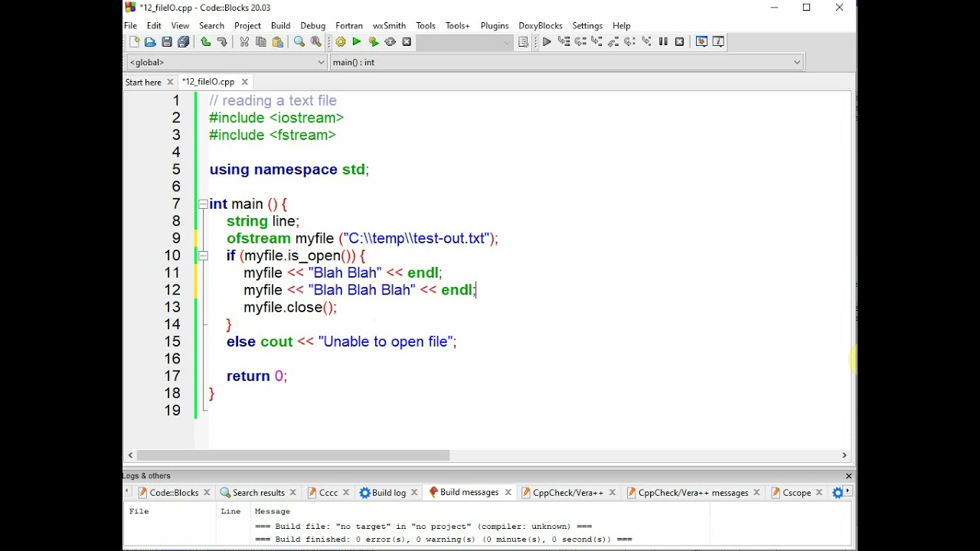Screen dimensions: 980x551
Task: Switch to the CppCheck/Vera++ messages tab
Action: tap(693, 493)
